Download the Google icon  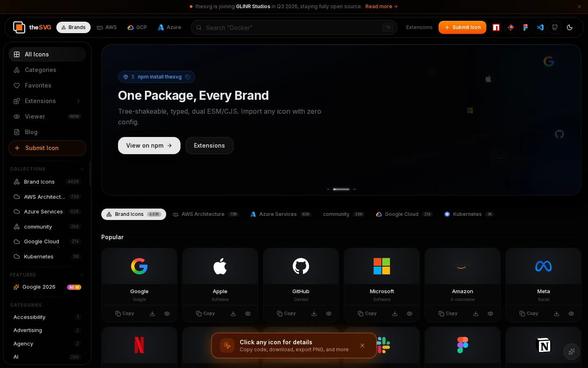pos(152,314)
